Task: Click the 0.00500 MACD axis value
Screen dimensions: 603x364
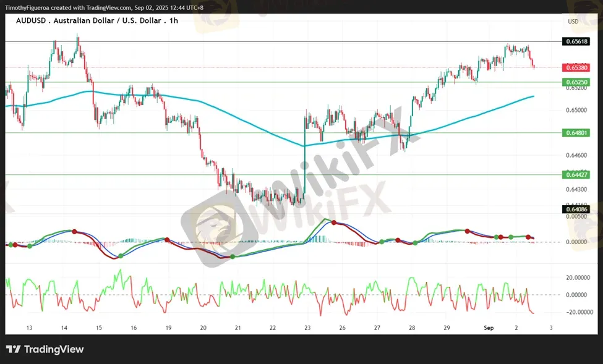Action: tap(576, 216)
